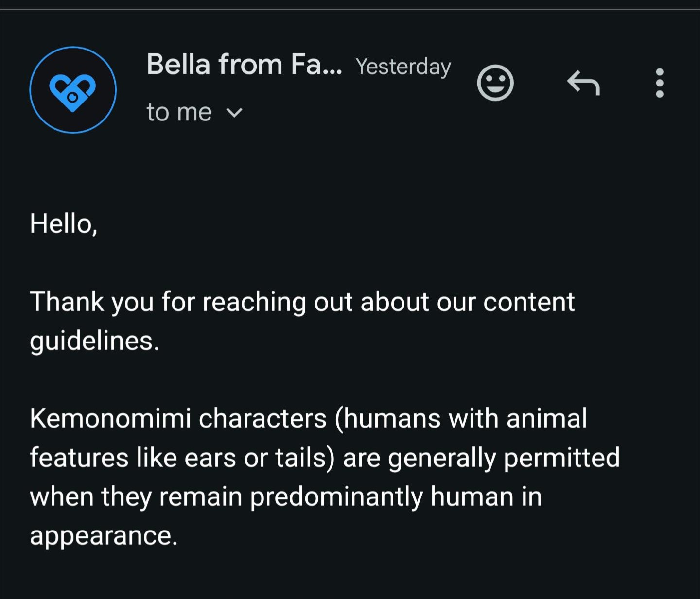Add an emoji reaction to the email
The height and width of the screenshot is (599, 700).
click(495, 83)
